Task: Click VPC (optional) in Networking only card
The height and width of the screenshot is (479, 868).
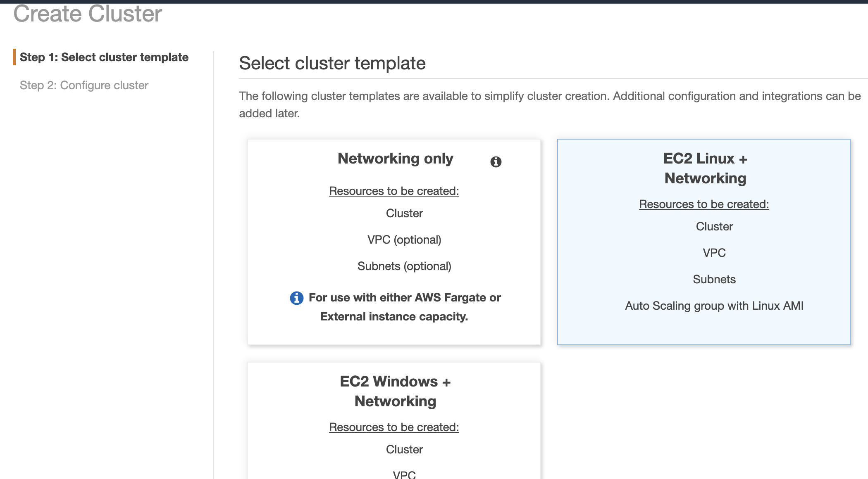Action: [404, 239]
